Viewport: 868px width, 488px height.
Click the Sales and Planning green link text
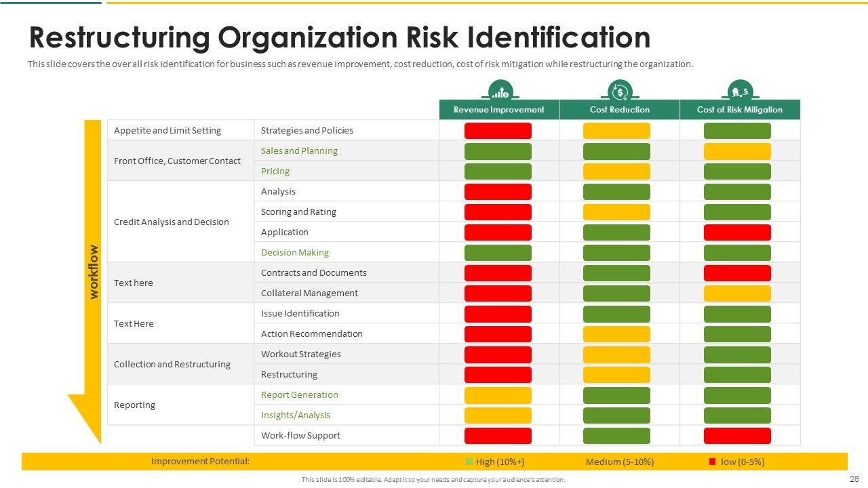coord(299,150)
